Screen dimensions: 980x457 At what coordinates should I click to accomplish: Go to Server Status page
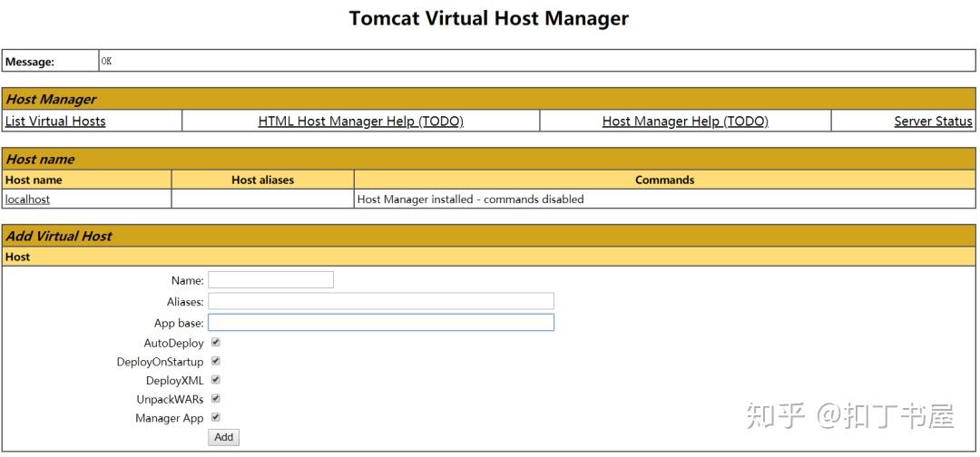click(x=933, y=122)
